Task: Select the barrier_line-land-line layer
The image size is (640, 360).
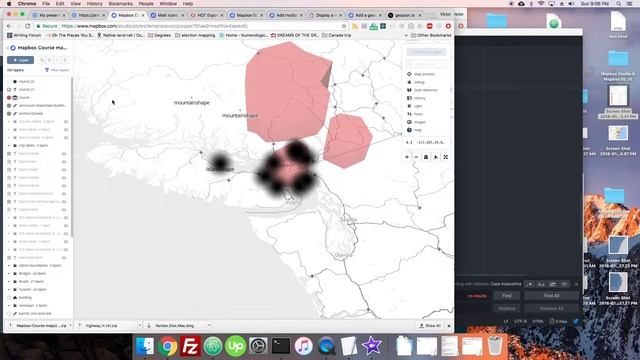Action: 39,313
